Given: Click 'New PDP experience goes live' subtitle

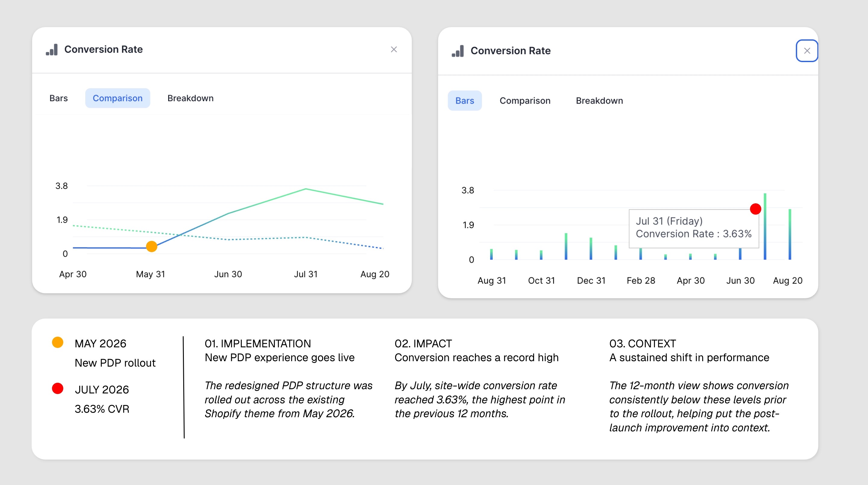Looking at the screenshot, I should (x=280, y=357).
